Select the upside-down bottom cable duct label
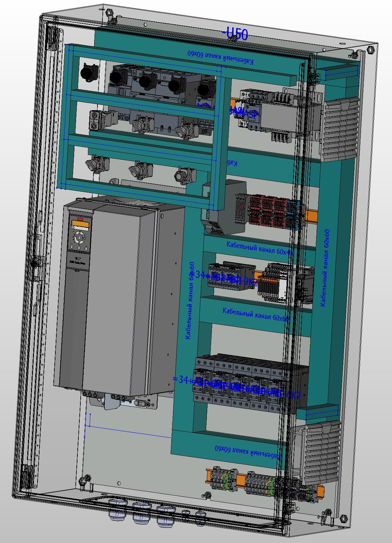The width and height of the screenshot is (392, 543). (x=247, y=452)
